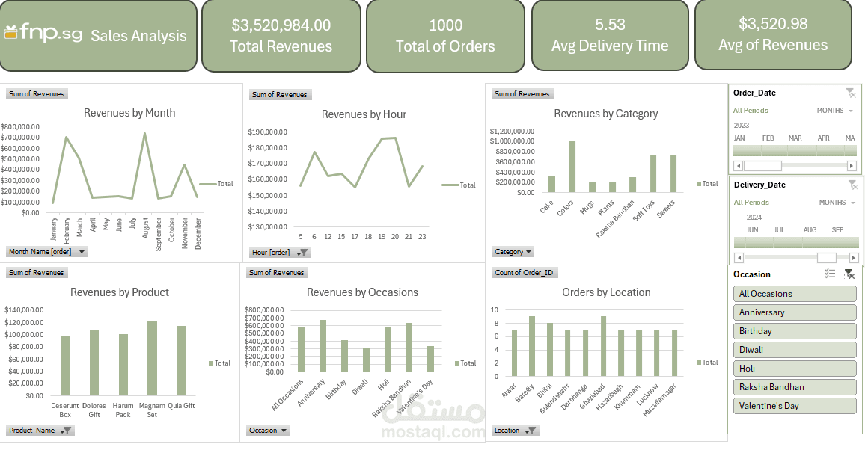The width and height of the screenshot is (868, 450).
Task: Open the Location field dropdown
Action: click(x=527, y=430)
